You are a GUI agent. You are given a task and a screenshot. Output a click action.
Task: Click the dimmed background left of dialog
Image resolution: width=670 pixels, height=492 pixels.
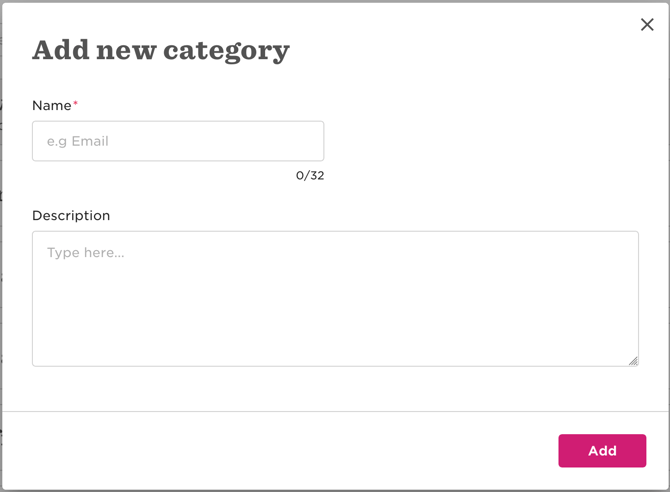pos(0,250)
